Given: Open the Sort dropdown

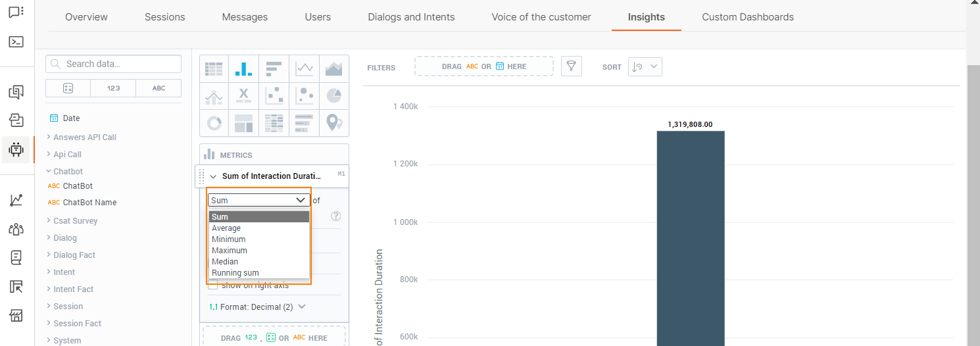Looking at the screenshot, I should pos(645,66).
